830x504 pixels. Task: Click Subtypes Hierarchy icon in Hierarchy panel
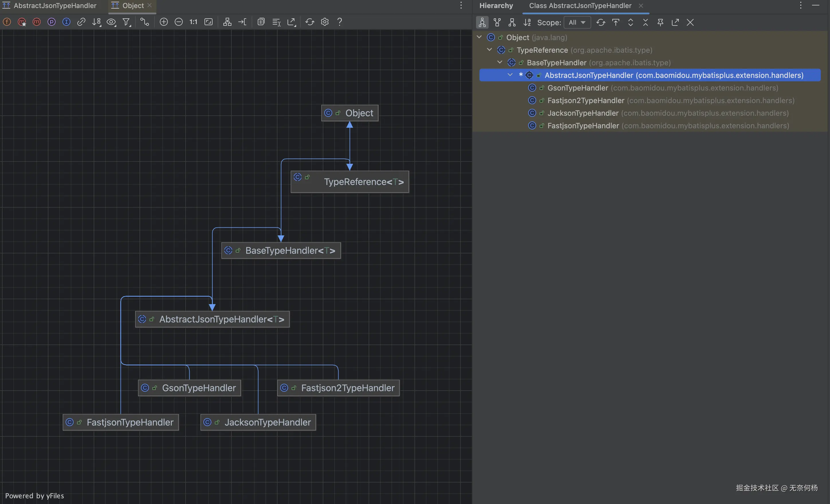click(512, 23)
